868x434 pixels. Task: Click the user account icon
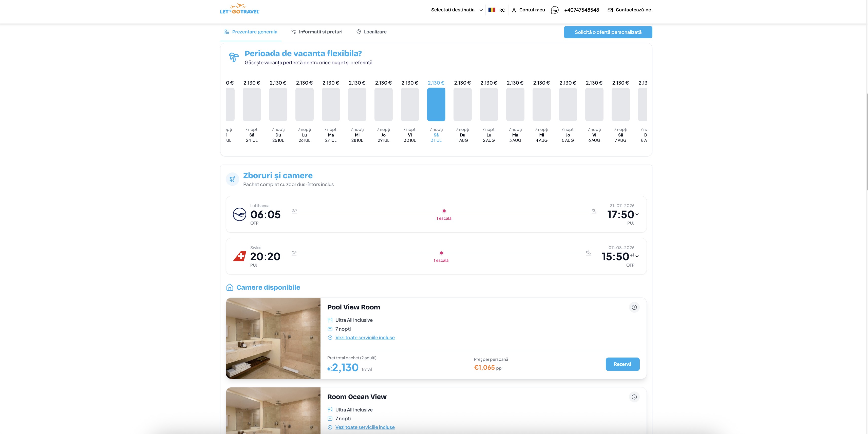click(514, 10)
